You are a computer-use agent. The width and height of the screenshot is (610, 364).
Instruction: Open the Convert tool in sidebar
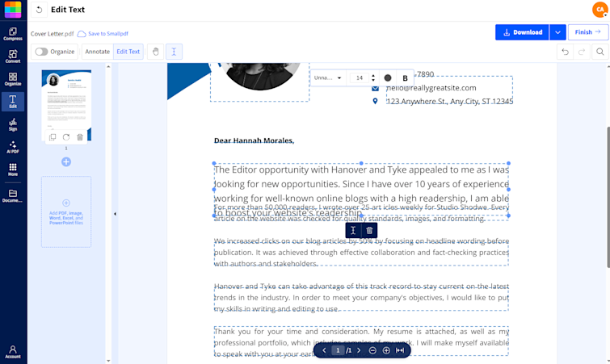click(13, 56)
